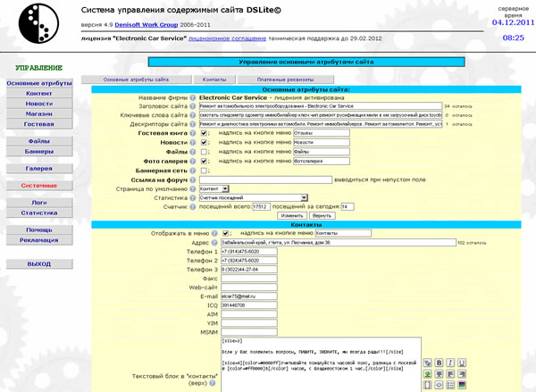Image resolution: width=536 pixels, height=392 pixels.
Task: Open the Страница по умолчанию dropdown
Action: (x=214, y=188)
